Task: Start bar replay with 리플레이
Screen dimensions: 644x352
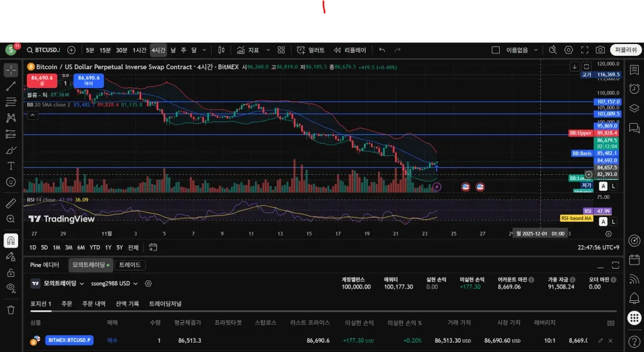Action: (x=349, y=50)
